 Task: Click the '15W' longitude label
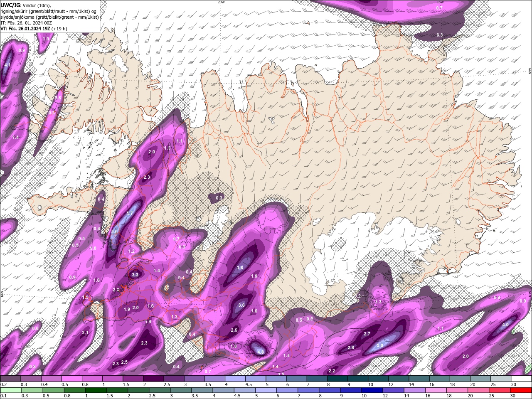439,2
